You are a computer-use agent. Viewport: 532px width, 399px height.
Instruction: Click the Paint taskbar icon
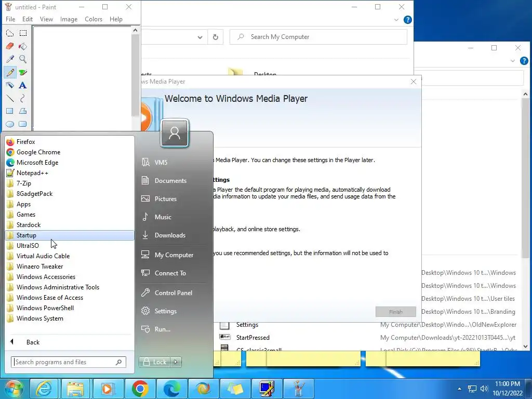[298, 389]
